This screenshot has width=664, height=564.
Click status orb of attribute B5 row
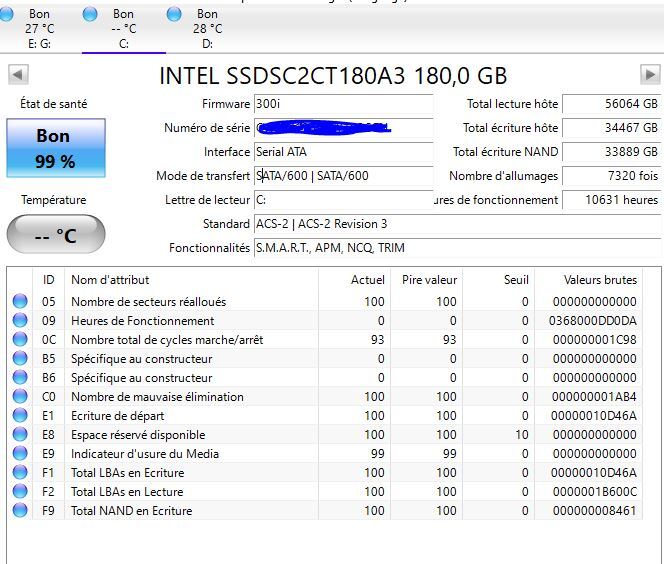pos(20,358)
